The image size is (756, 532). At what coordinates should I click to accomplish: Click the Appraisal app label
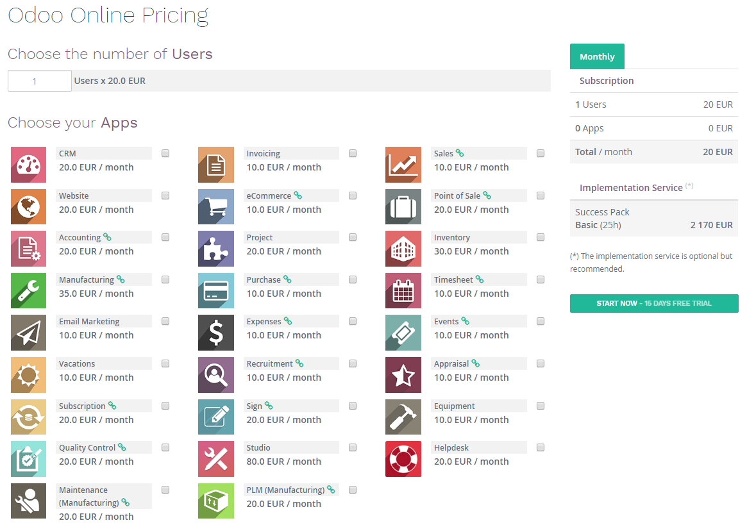(x=451, y=364)
